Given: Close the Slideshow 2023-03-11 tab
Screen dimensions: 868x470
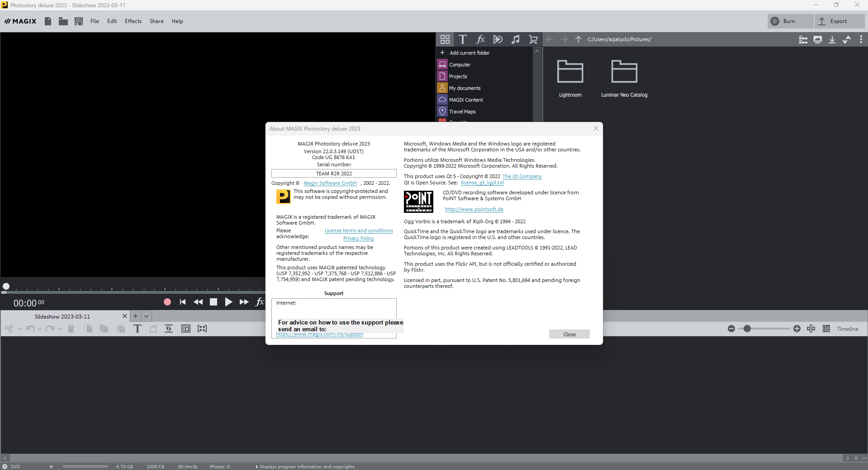Looking at the screenshot, I should tap(125, 316).
